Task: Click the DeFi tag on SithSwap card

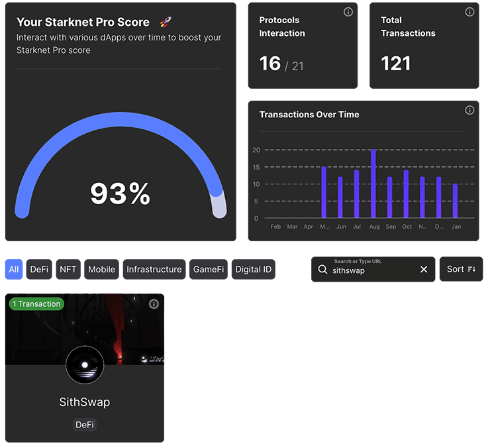Action: 85,425
